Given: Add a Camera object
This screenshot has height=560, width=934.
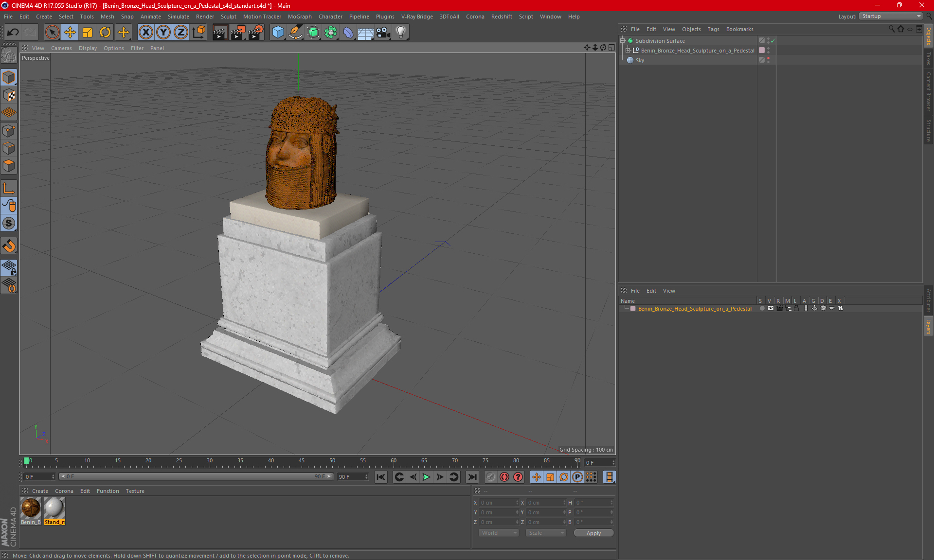Looking at the screenshot, I should (x=383, y=33).
